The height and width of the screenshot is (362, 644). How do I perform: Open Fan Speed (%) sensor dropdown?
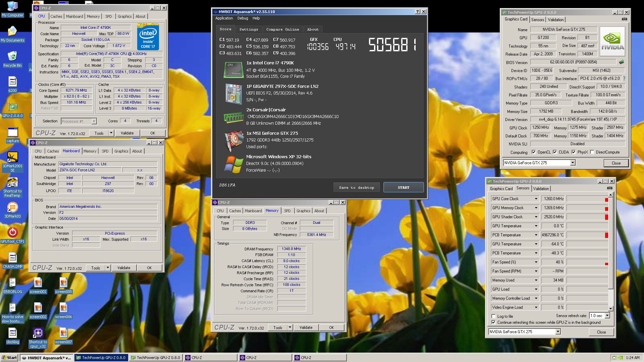click(536, 262)
